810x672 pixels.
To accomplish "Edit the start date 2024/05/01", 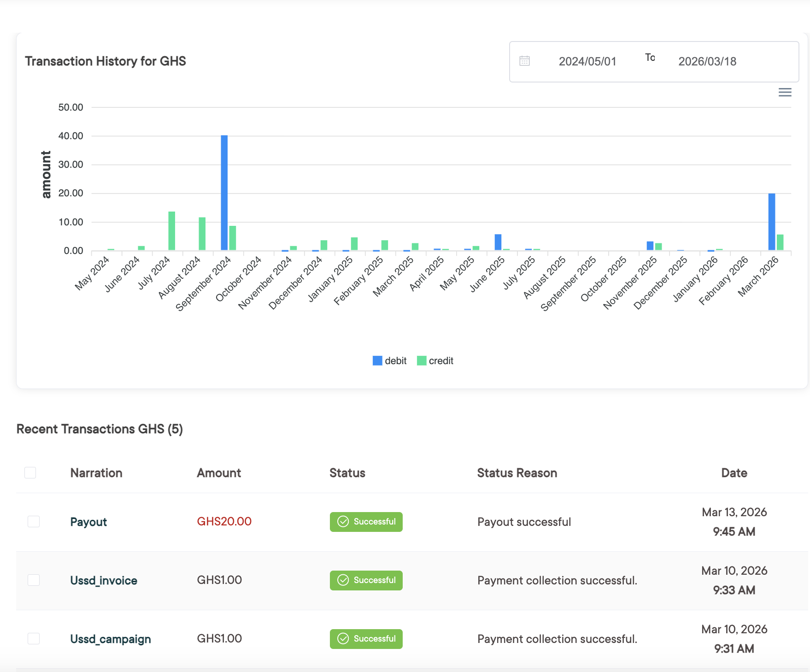I will [587, 62].
